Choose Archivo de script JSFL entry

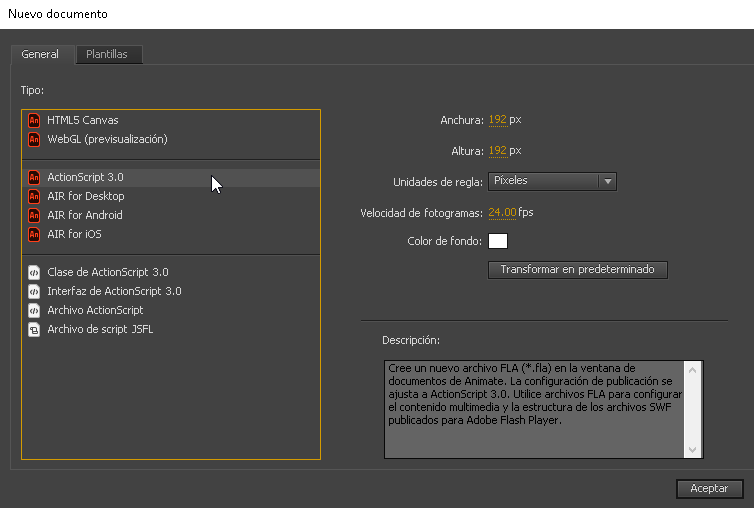point(171,330)
